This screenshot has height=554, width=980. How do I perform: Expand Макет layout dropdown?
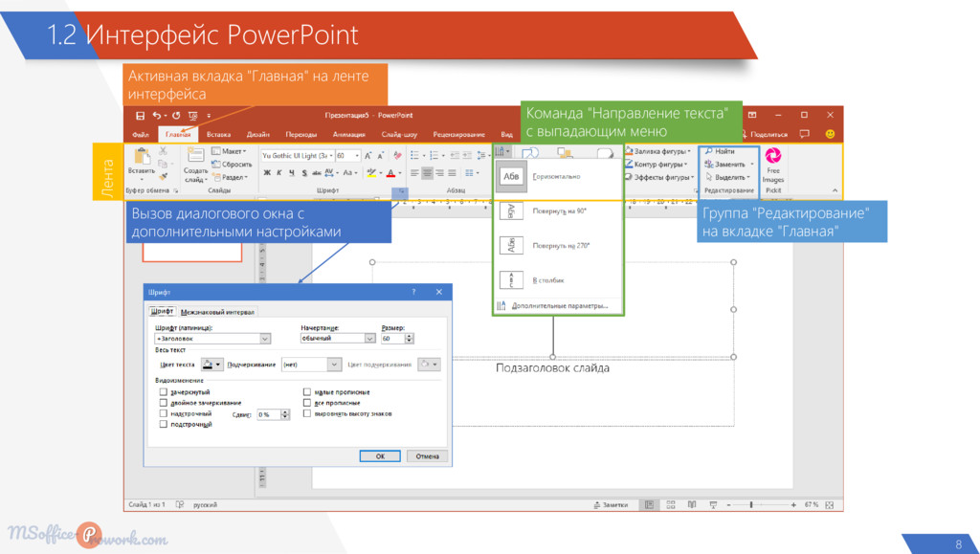230,151
